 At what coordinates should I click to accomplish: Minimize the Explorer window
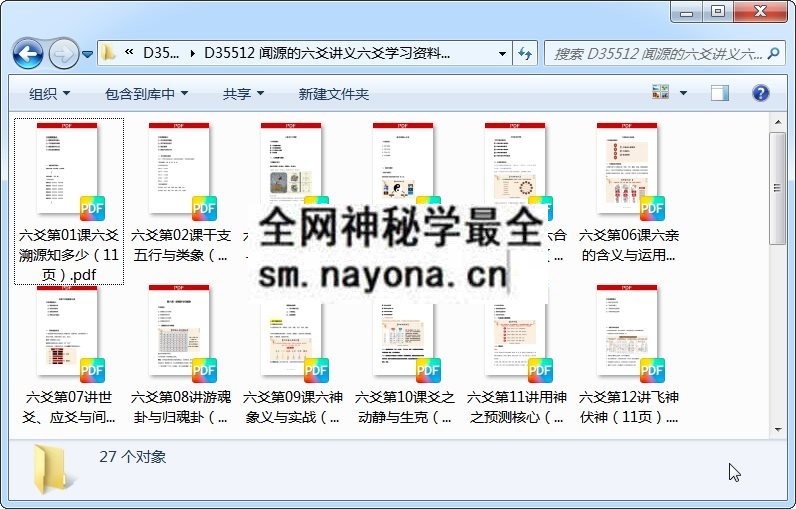click(686, 12)
